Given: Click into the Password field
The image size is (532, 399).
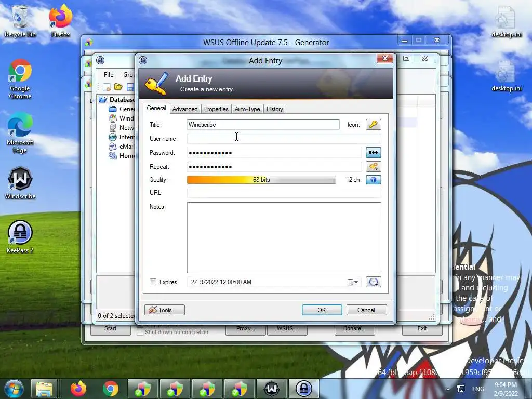Looking at the screenshot, I should [x=274, y=153].
